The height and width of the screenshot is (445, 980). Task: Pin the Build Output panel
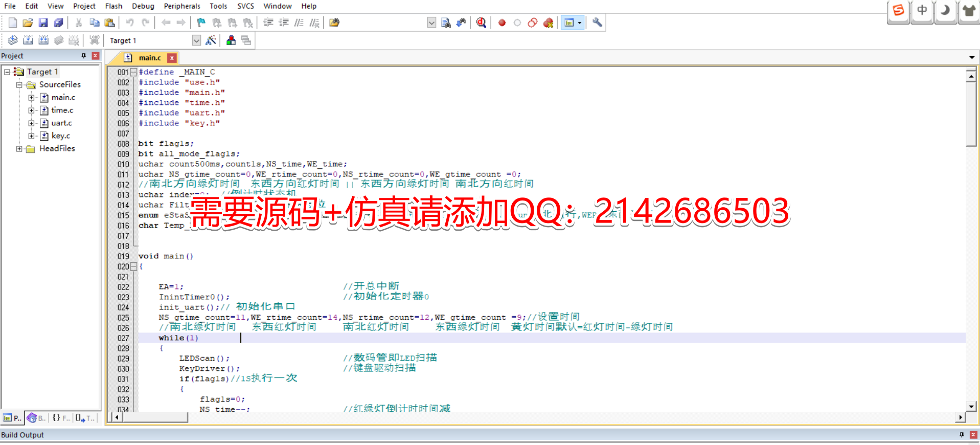[962, 435]
